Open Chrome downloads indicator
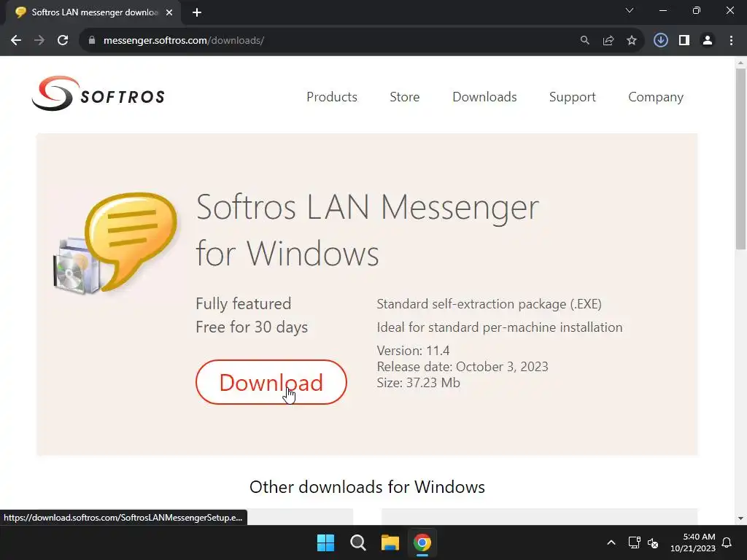The height and width of the screenshot is (560, 747). (660, 41)
